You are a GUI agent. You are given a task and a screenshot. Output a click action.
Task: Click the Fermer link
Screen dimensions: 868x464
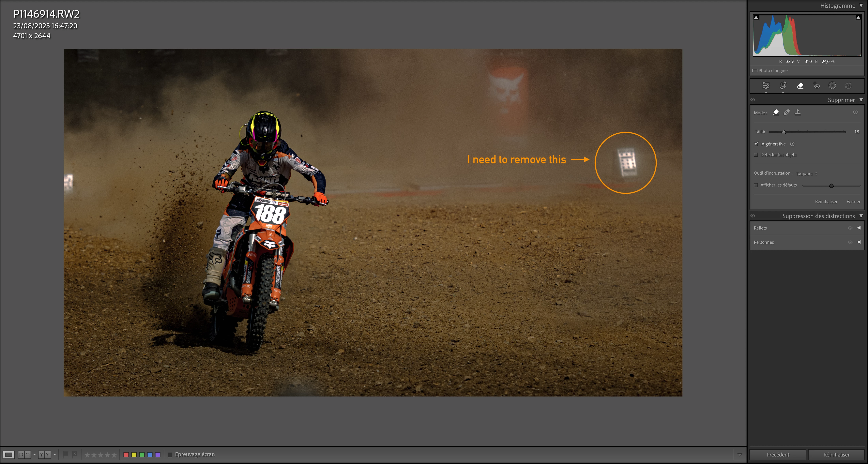(853, 202)
